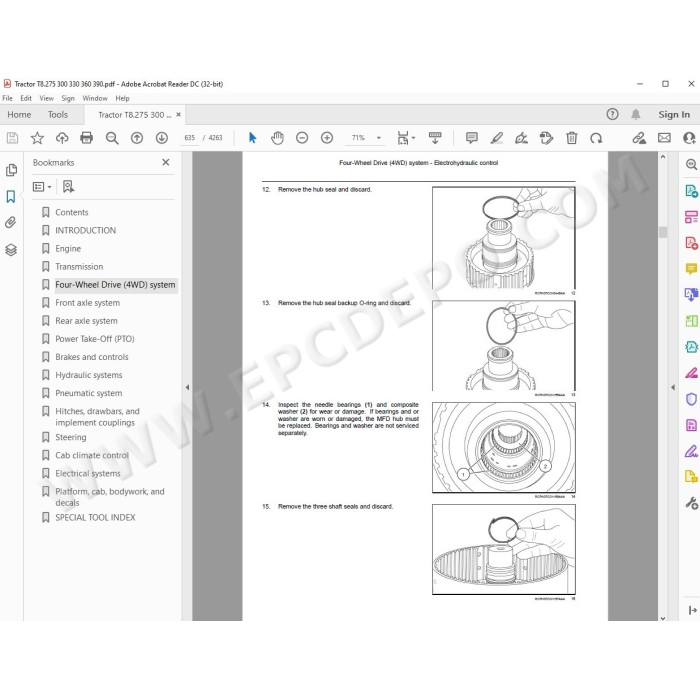The width and height of the screenshot is (700, 700).
Task: Close the Bookmarks panel
Action: (x=166, y=162)
